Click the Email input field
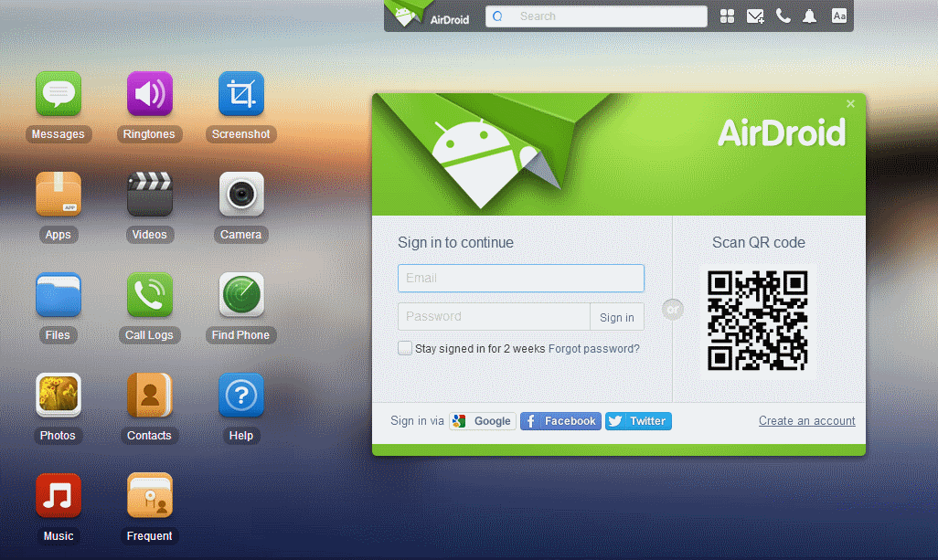The image size is (938, 560). [521, 278]
